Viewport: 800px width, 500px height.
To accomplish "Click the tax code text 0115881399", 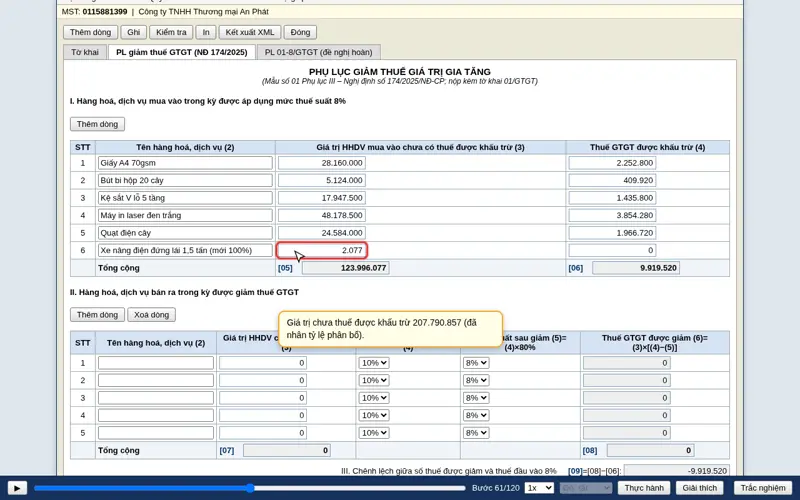I will [105, 12].
